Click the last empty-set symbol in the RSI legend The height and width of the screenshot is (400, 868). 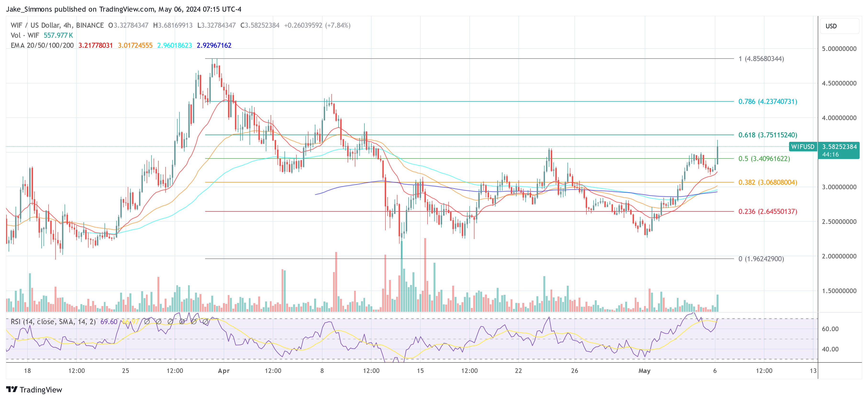205,322
